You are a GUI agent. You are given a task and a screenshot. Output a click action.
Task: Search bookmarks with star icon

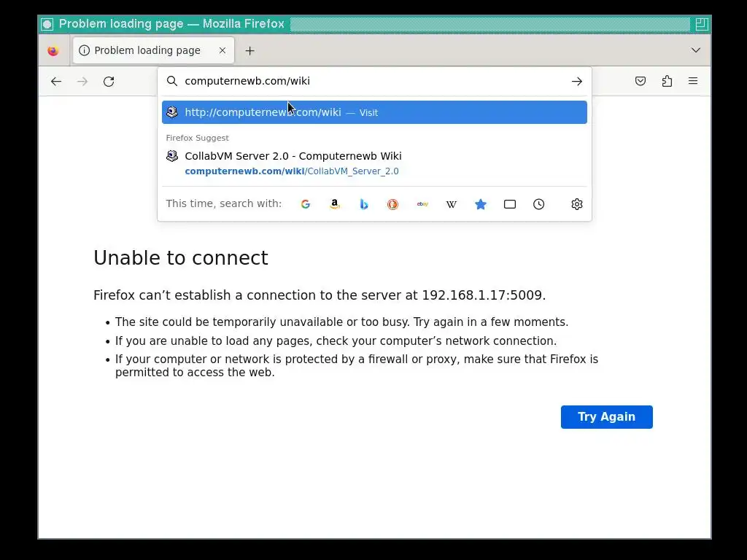481,204
